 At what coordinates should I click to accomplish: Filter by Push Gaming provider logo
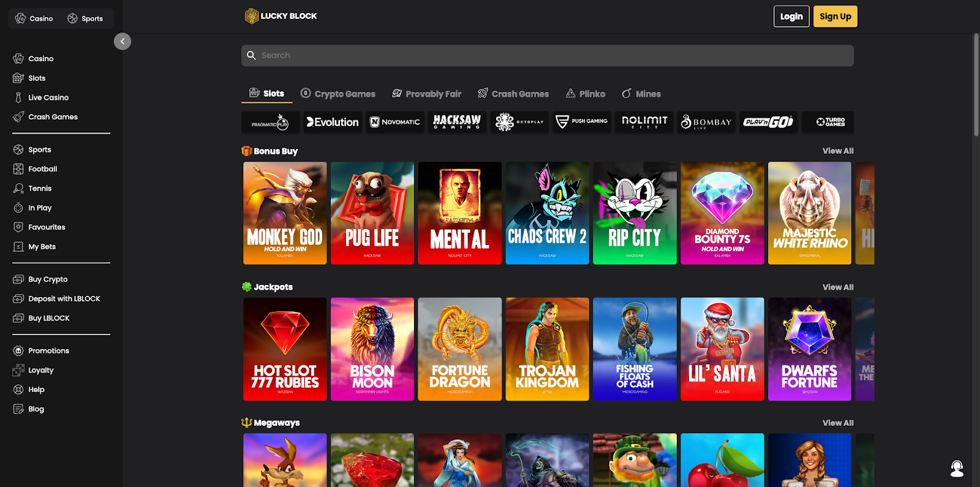582,122
